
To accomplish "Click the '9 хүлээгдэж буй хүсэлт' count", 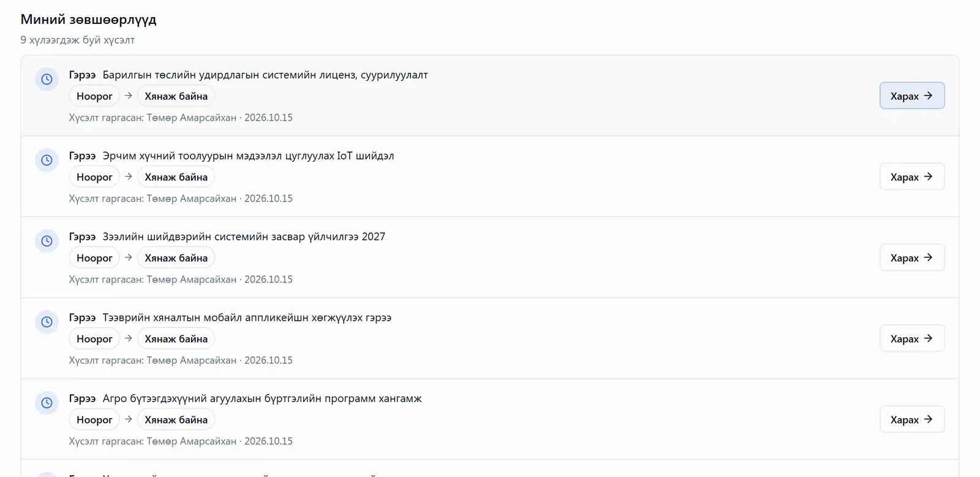I will [x=78, y=40].
